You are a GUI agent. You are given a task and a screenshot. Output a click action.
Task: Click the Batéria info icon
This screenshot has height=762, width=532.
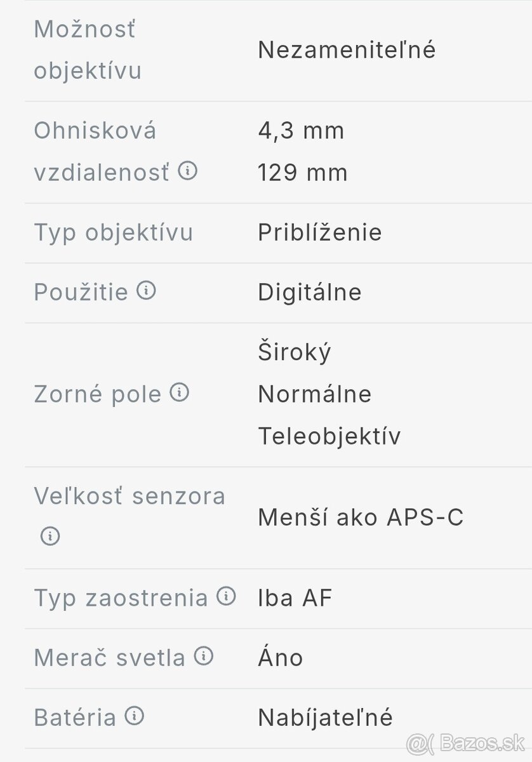click(x=135, y=716)
